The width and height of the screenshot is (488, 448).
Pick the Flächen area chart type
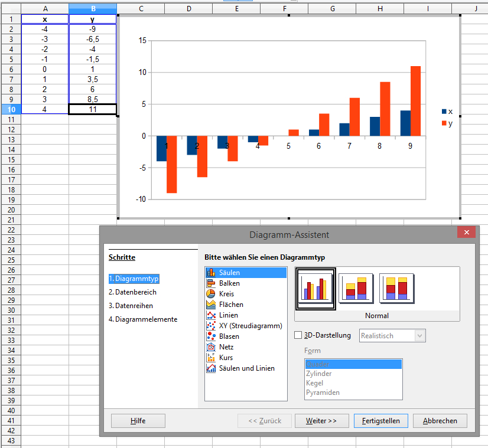[231, 305]
